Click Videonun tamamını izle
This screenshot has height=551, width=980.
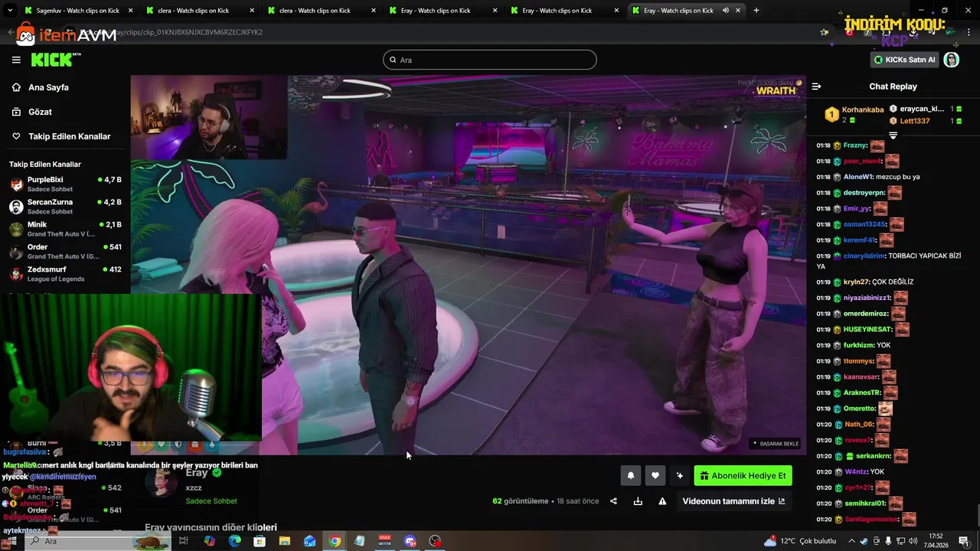733,501
